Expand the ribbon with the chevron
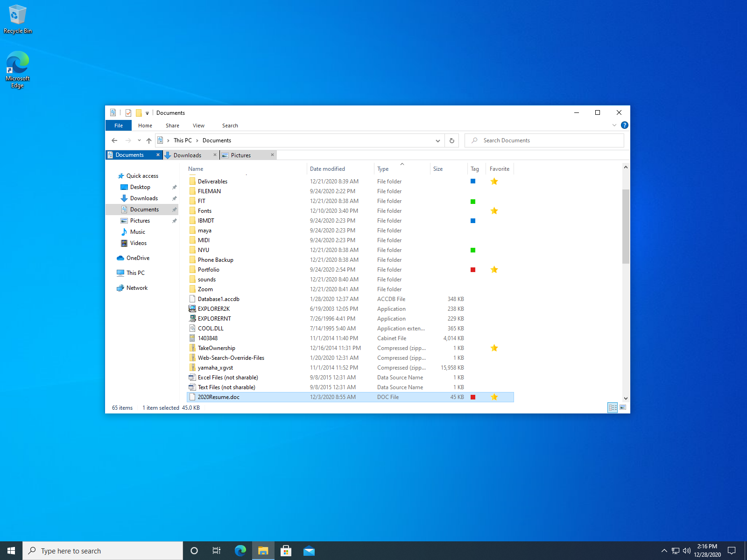747x560 pixels. (614, 125)
